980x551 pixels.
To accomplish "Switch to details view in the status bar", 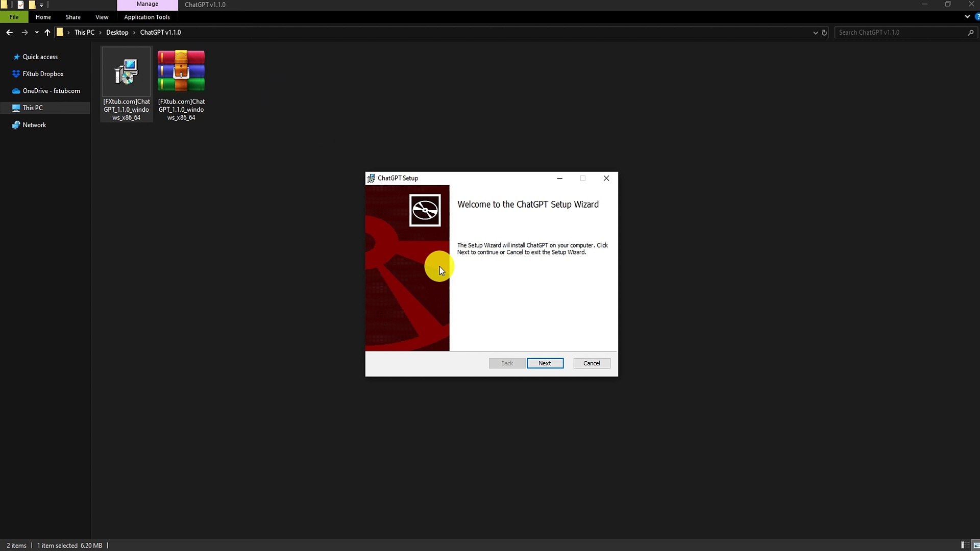I will 965,545.
